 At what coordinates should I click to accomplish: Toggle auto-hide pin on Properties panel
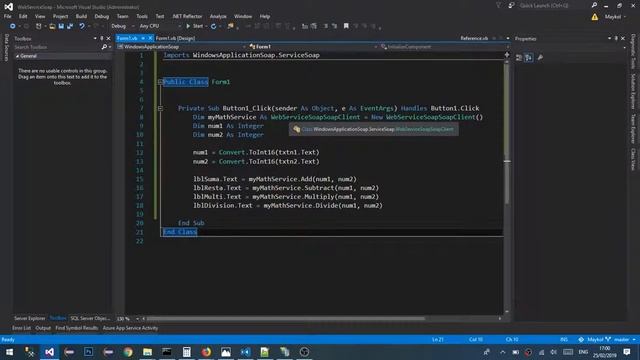pos(616,38)
